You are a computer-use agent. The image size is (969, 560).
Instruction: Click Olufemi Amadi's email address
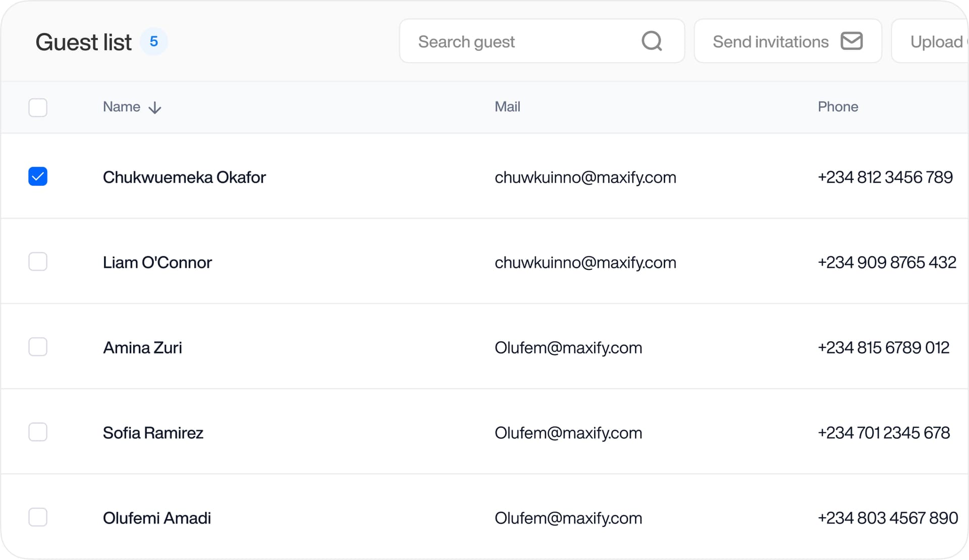point(568,519)
